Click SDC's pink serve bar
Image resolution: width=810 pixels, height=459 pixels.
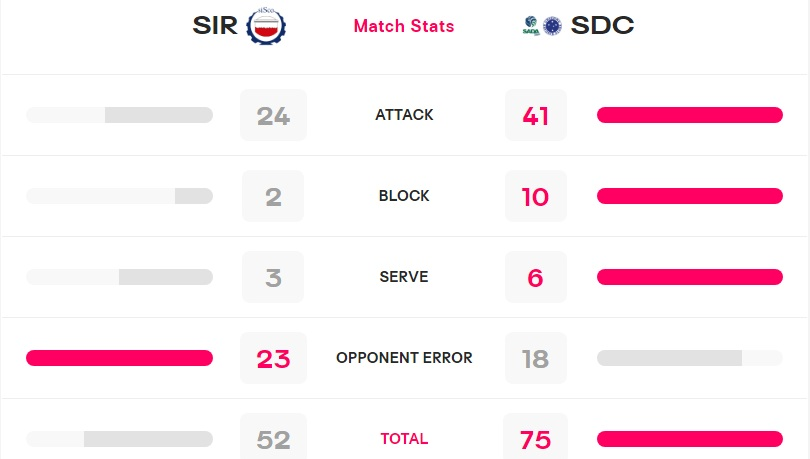tap(690, 277)
